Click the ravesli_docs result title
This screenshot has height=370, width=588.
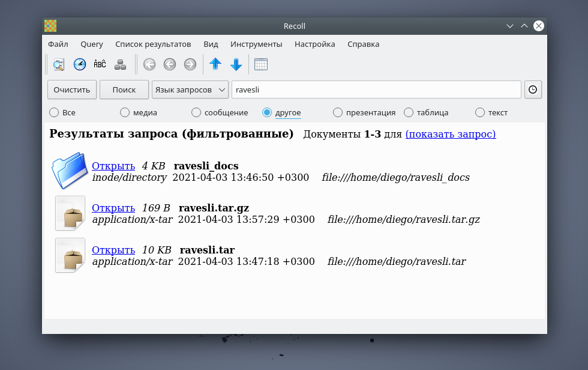206,166
